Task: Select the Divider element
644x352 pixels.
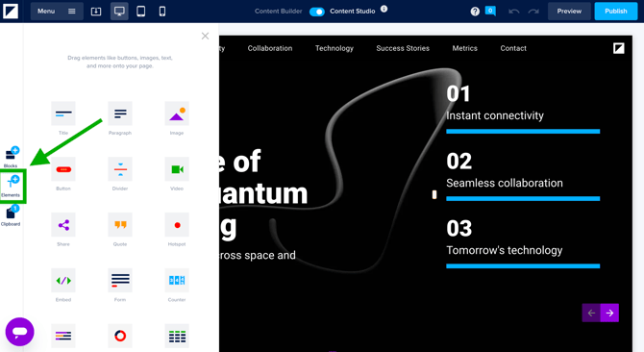Action: (120, 169)
